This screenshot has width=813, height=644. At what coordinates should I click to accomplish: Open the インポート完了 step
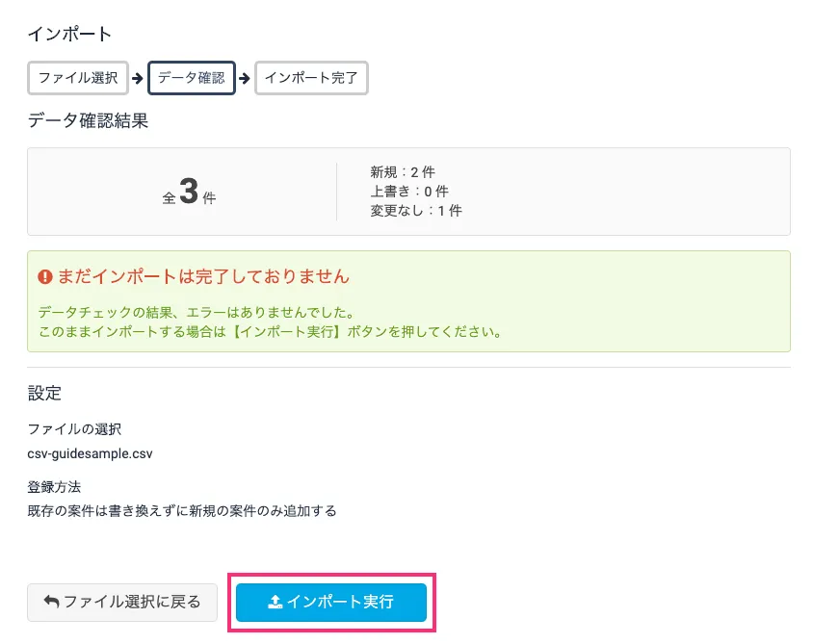(x=310, y=78)
